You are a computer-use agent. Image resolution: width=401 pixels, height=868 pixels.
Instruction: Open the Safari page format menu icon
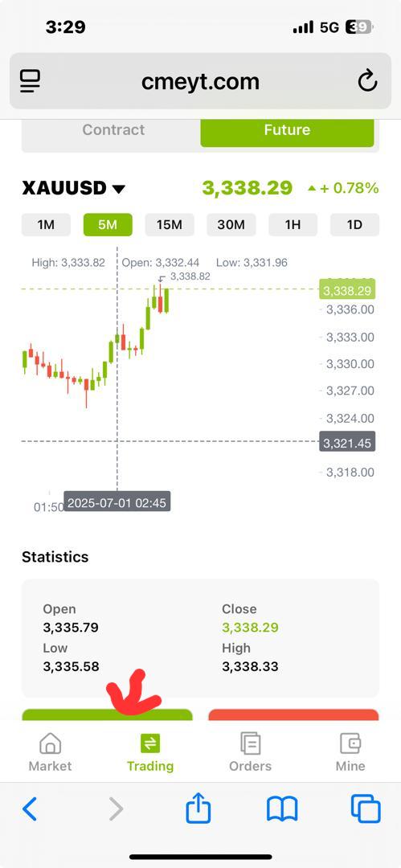tap(31, 81)
